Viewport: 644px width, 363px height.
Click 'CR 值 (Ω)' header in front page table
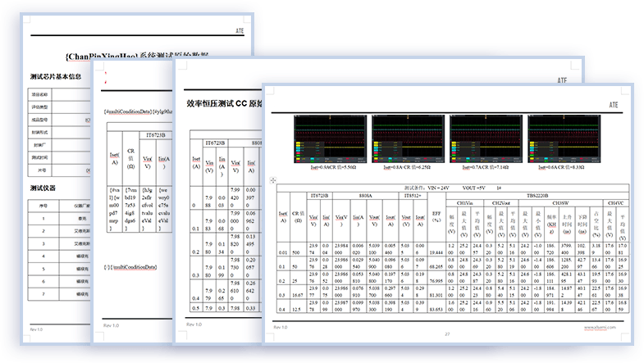pyautogui.click(x=298, y=216)
